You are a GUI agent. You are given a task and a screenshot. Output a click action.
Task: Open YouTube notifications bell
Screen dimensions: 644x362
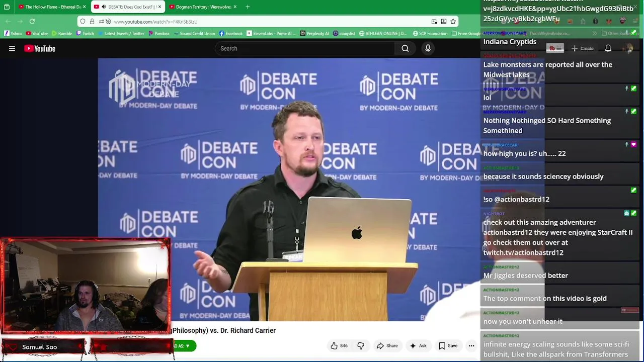[608, 49]
